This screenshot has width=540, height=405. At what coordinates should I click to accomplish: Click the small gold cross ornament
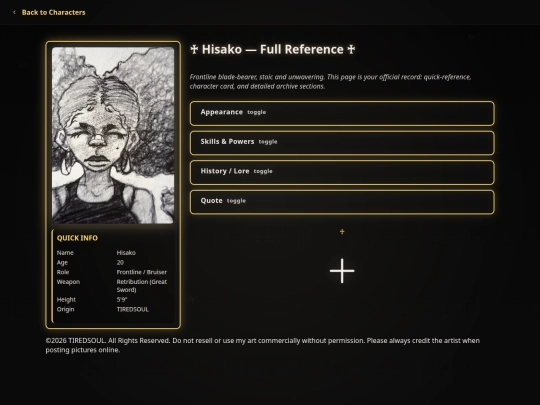342,231
